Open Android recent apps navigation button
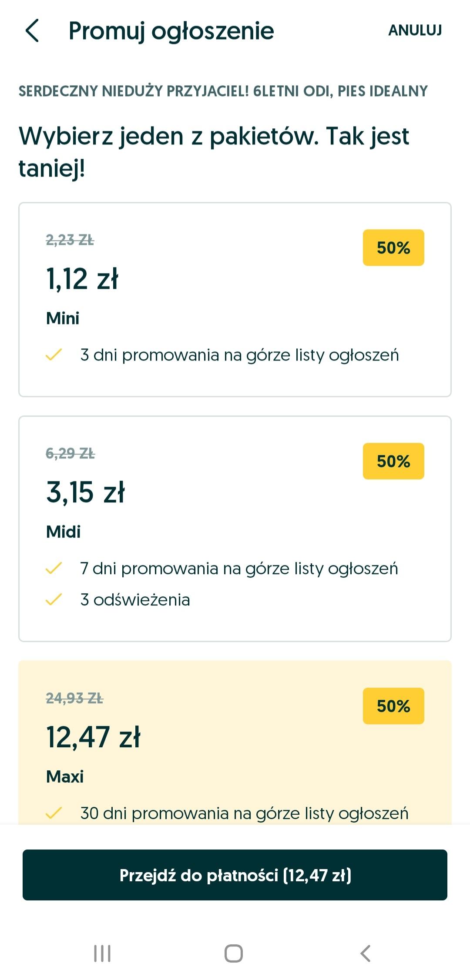 (102, 953)
